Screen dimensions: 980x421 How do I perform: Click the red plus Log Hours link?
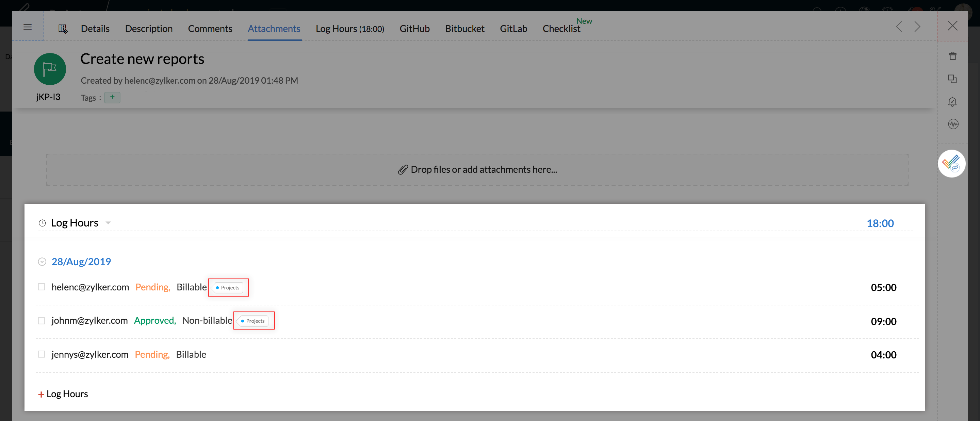coord(63,394)
